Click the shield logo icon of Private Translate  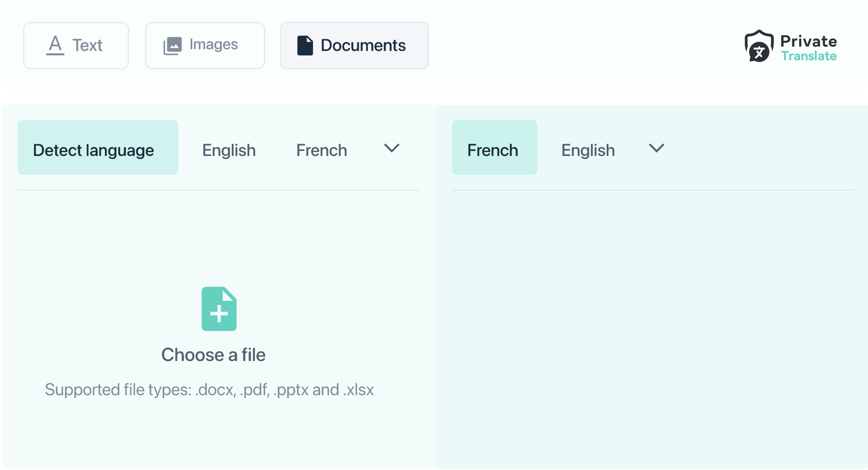tap(759, 46)
